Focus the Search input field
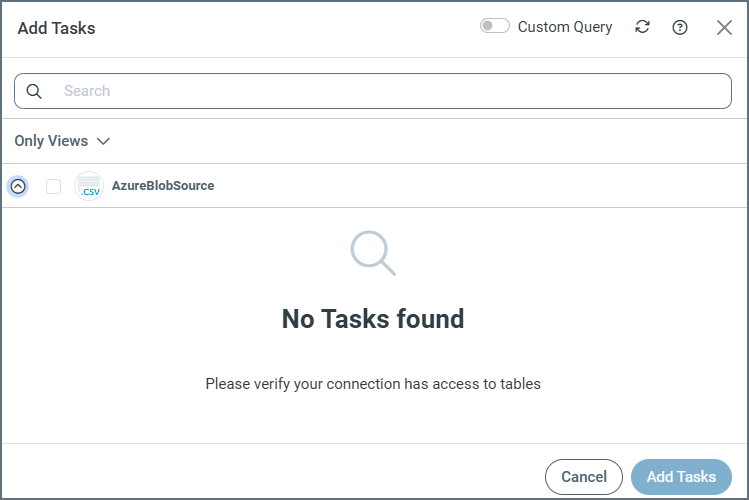 point(390,91)
